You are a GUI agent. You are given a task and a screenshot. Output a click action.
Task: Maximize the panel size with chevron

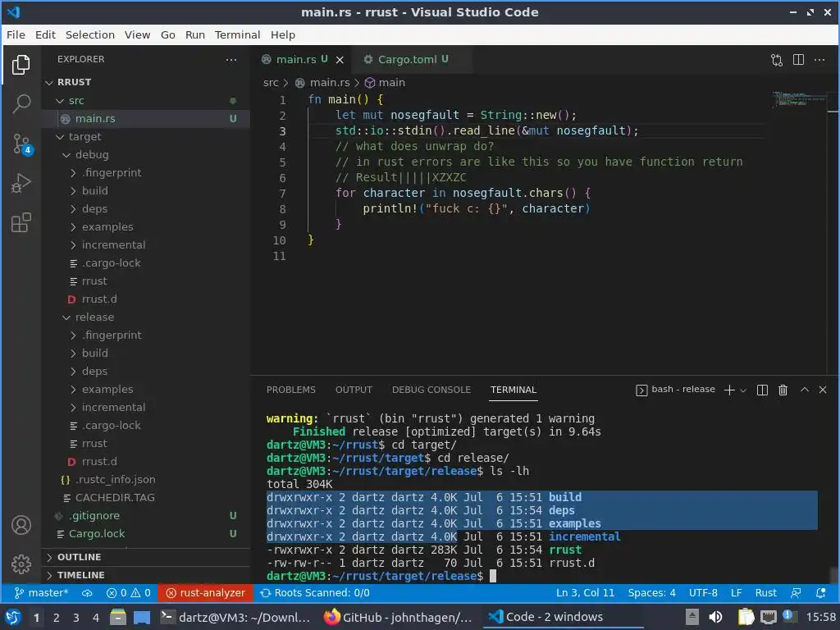point(805,390)
